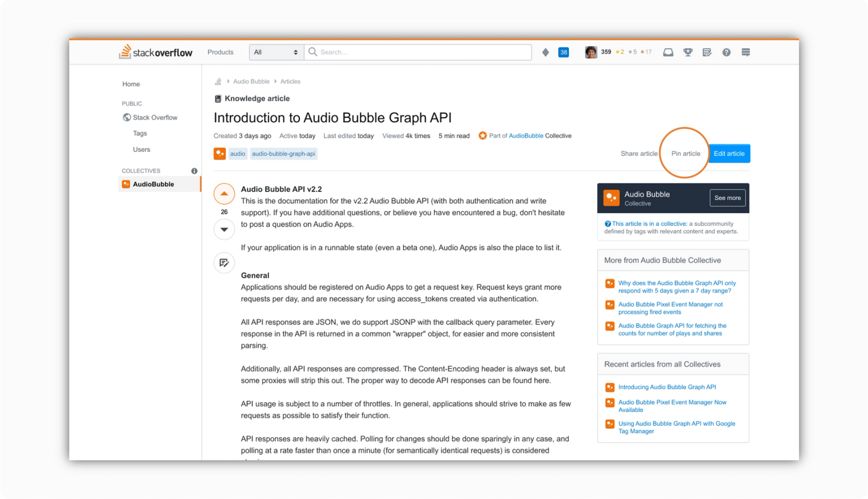Click reputation score 359
The image size is (868, 499).
click(x=606, y=52)
